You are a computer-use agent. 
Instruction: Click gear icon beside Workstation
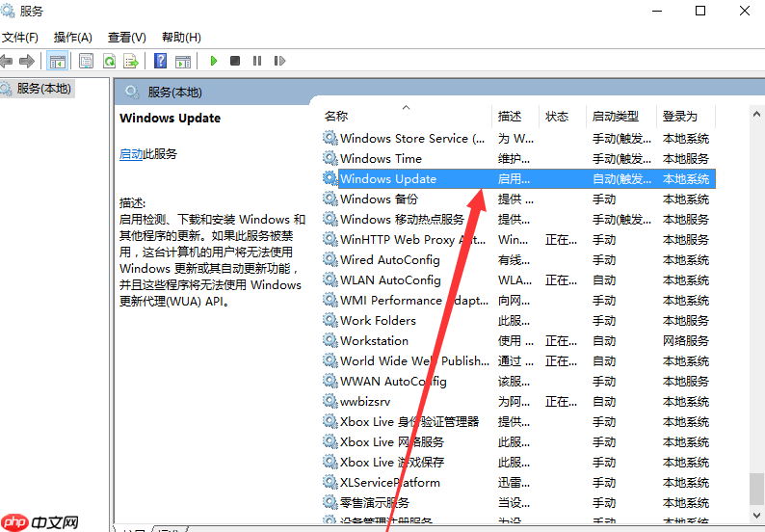[x=330, y=340]
